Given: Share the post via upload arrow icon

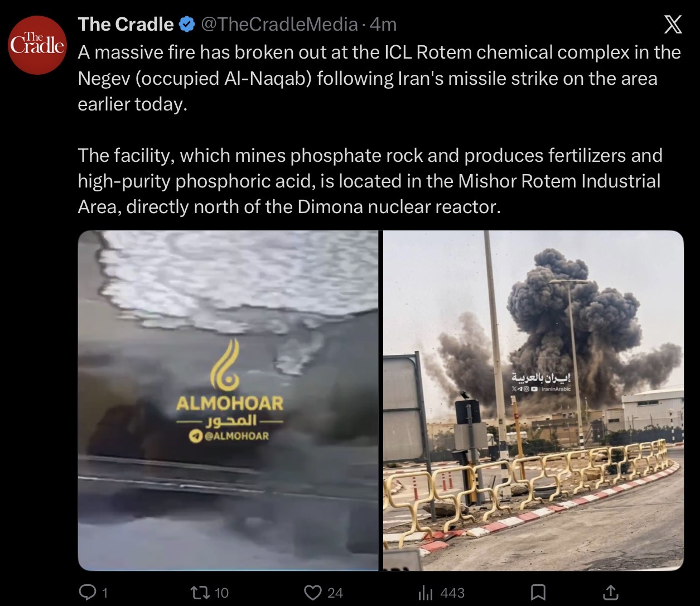Looking at the screenshot, I should click(x=610, y=591).
